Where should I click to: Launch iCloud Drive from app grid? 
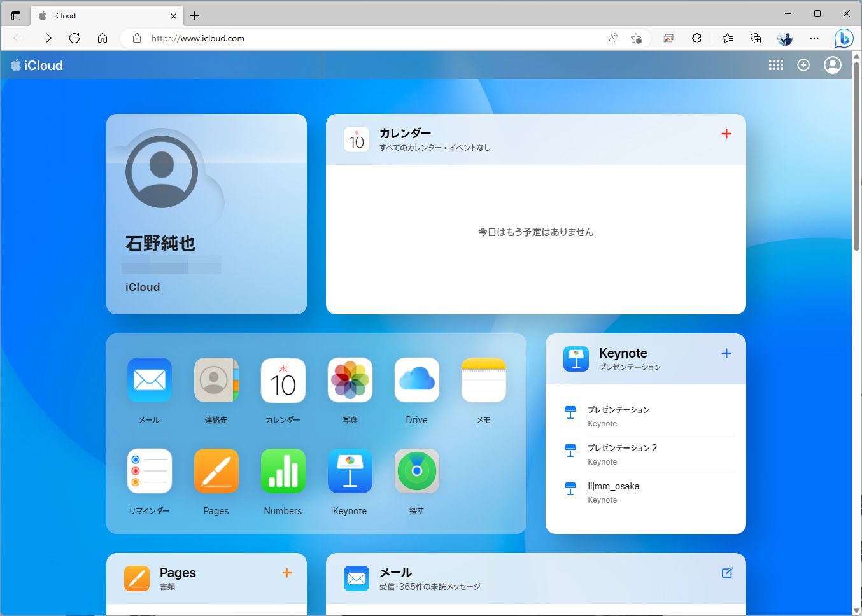pos(416,380)
